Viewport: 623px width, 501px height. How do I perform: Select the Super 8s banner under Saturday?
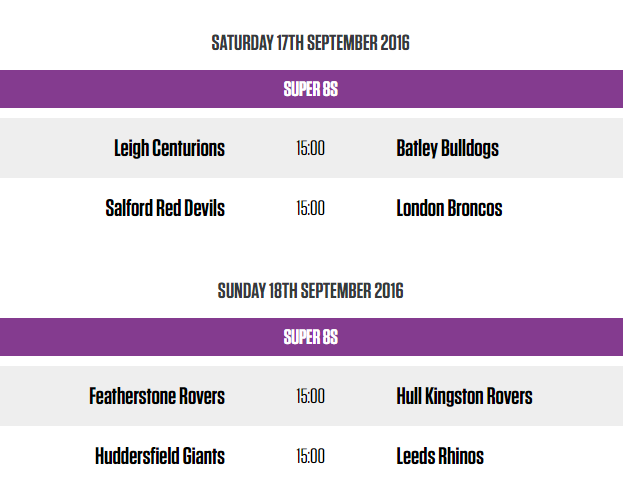pos(311,89)
